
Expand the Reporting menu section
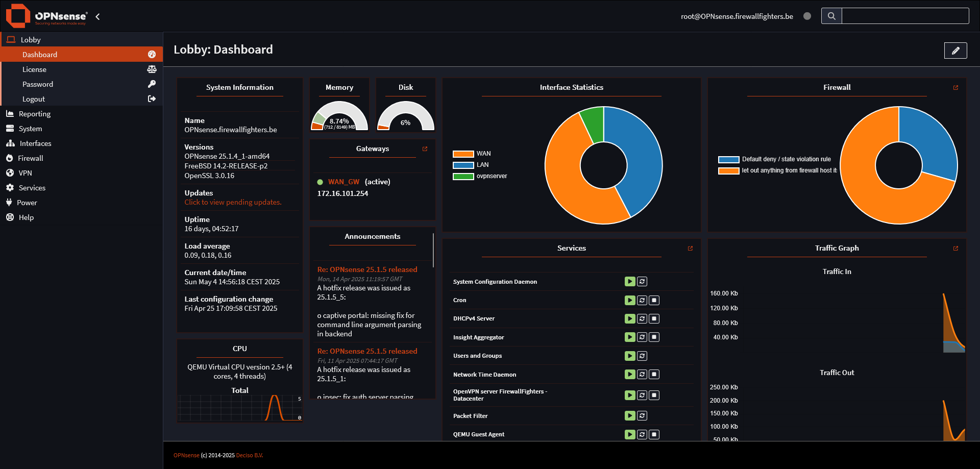coord(35,114)
